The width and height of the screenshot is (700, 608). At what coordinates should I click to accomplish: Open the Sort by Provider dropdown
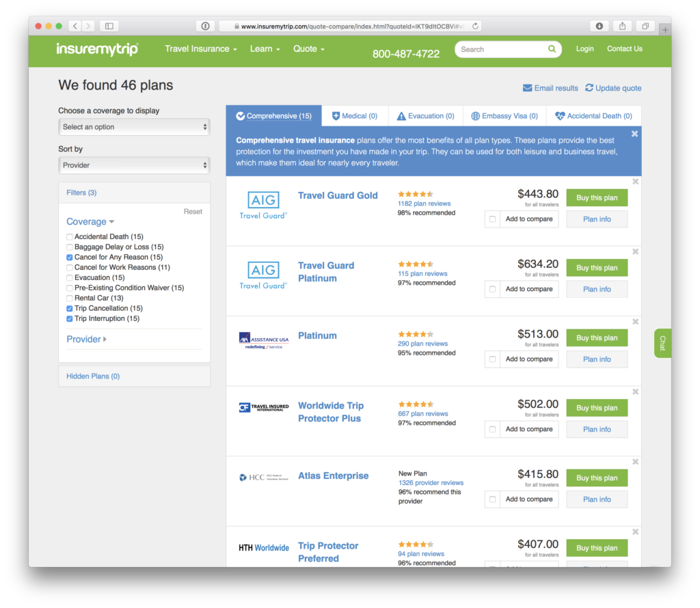point(135,165)
